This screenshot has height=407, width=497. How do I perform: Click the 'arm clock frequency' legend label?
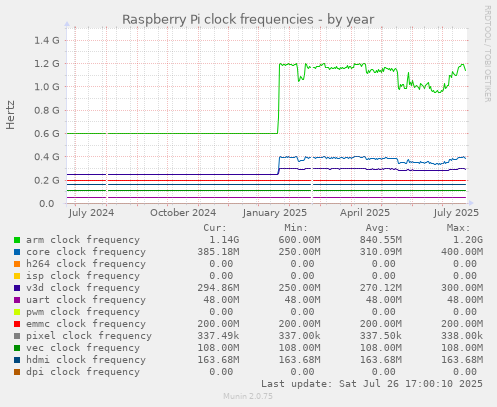[83, 240]
